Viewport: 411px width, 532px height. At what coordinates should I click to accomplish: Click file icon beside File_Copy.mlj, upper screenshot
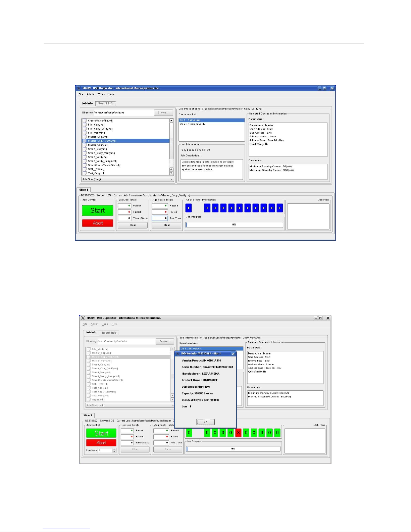[85, 125]
